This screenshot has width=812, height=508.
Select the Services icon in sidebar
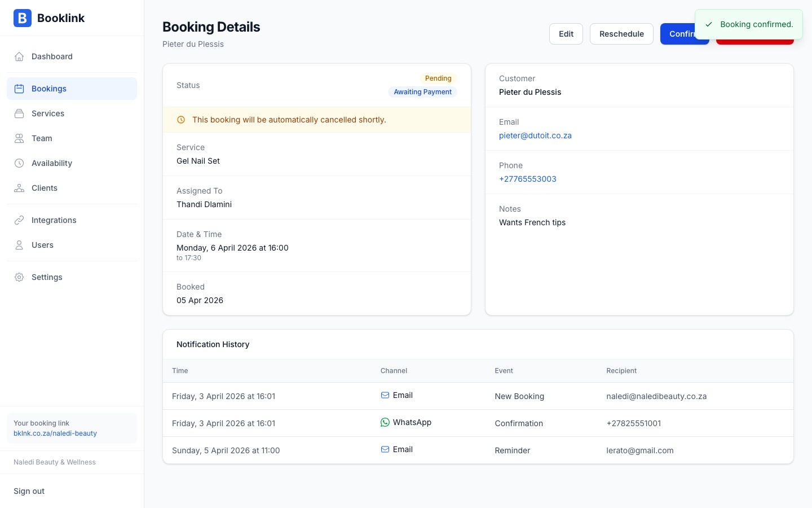19,113
